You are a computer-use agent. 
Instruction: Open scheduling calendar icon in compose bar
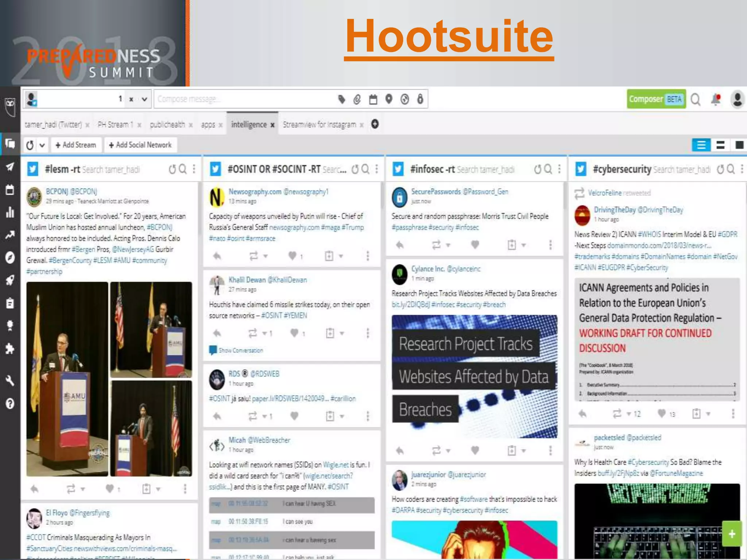[x=373, y=99]
